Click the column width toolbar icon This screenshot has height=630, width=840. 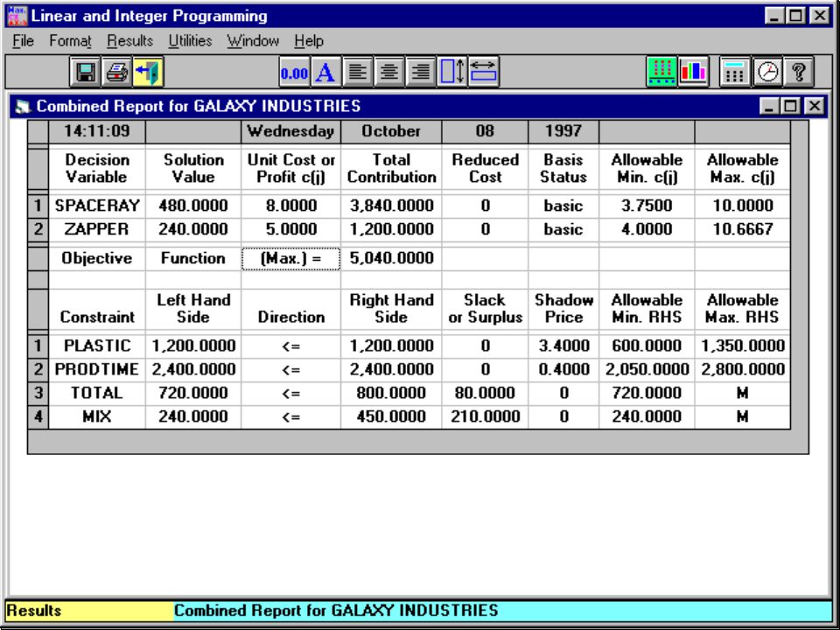484,73
